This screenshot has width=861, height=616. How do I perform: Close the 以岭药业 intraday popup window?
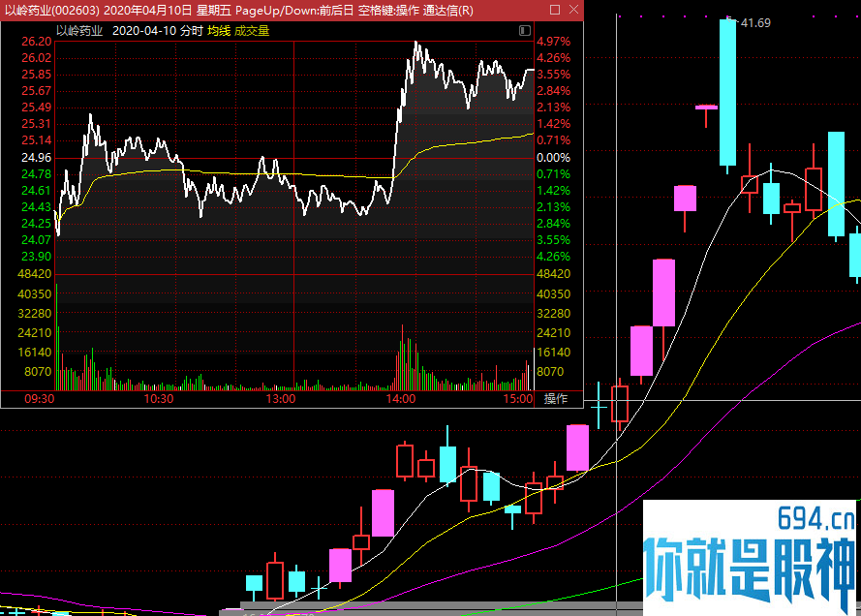[x=573, y=10]
